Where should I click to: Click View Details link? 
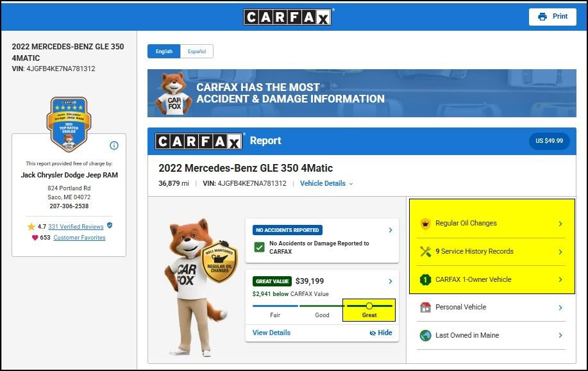(271, 333)
